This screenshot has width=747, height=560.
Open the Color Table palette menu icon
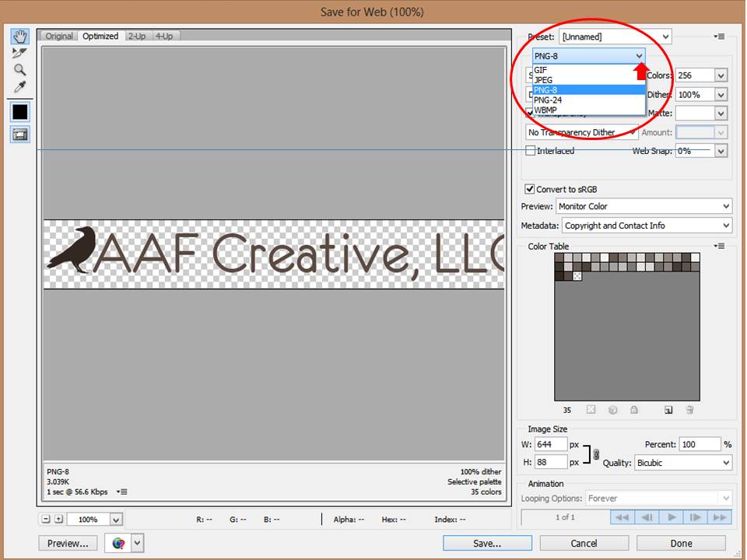tap(719, 247)
